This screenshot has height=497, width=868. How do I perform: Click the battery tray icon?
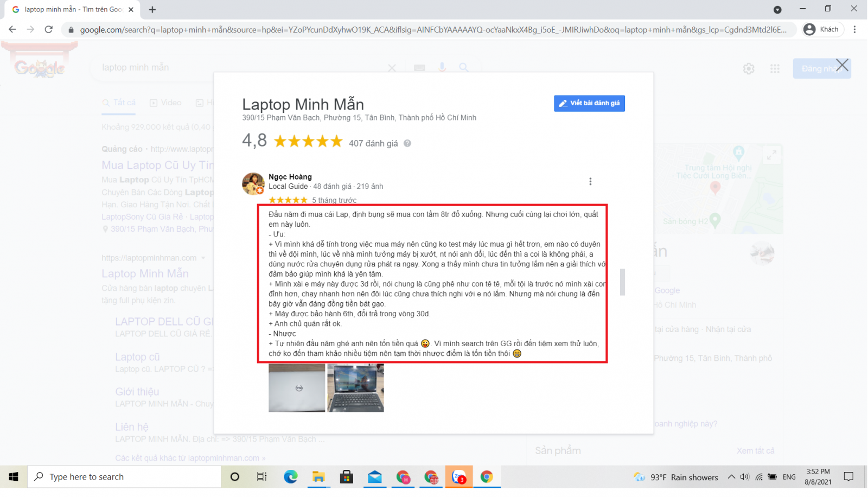(x=773, y=477)
